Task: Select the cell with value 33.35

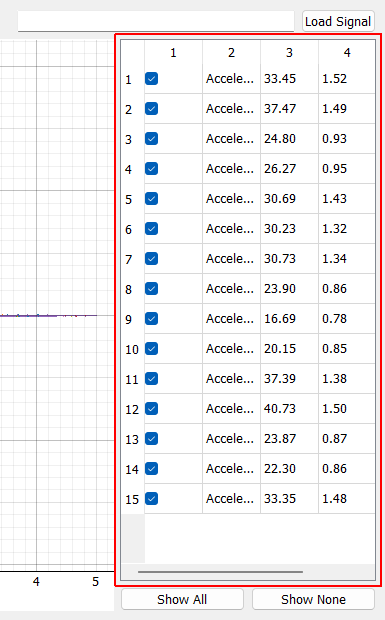Action: pos(289,499)
